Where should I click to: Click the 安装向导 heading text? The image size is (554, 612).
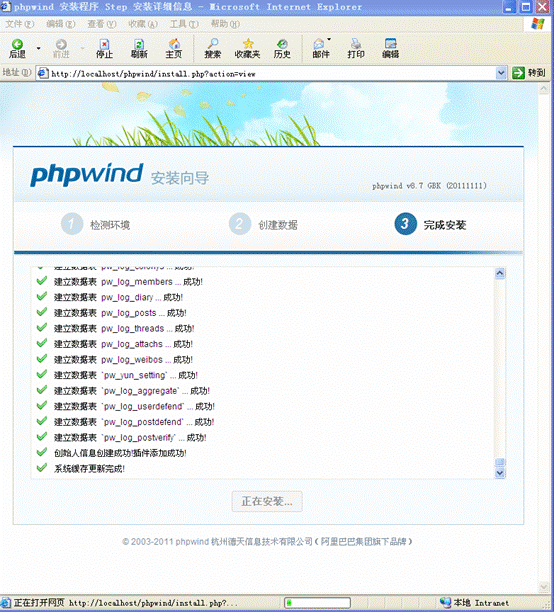pos(180,178)
